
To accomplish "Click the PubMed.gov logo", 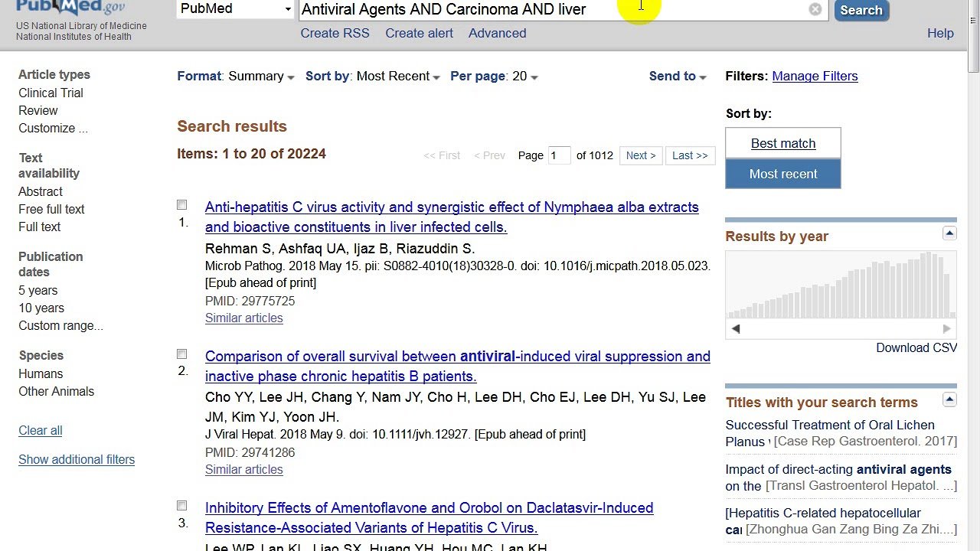I will (x=70, y=8).
